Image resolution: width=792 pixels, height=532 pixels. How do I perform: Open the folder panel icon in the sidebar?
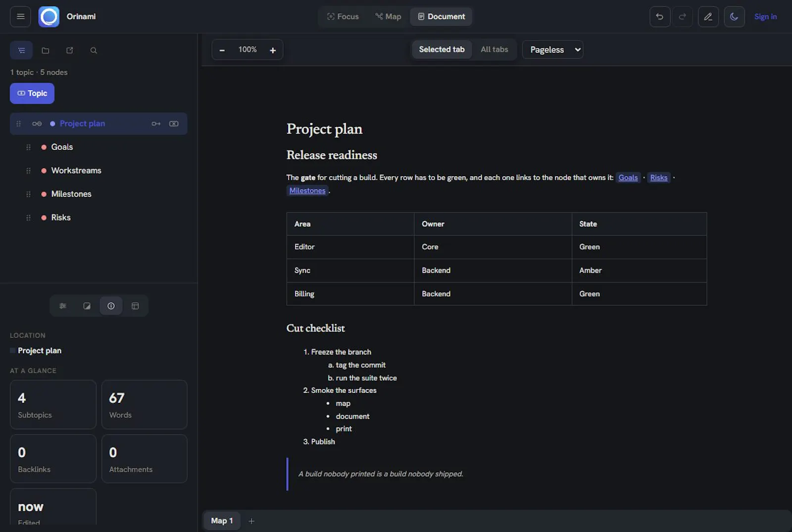(46, 50)
